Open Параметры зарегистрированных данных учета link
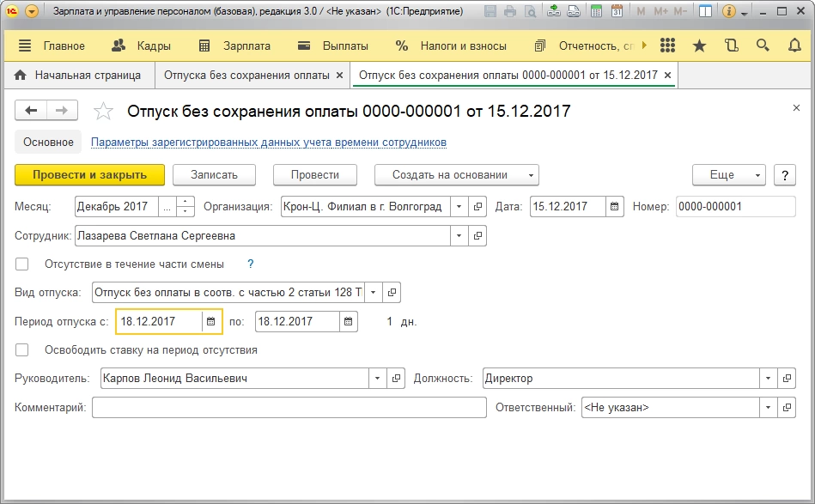Viewport: 815px width, 504px height. point(269,143)
